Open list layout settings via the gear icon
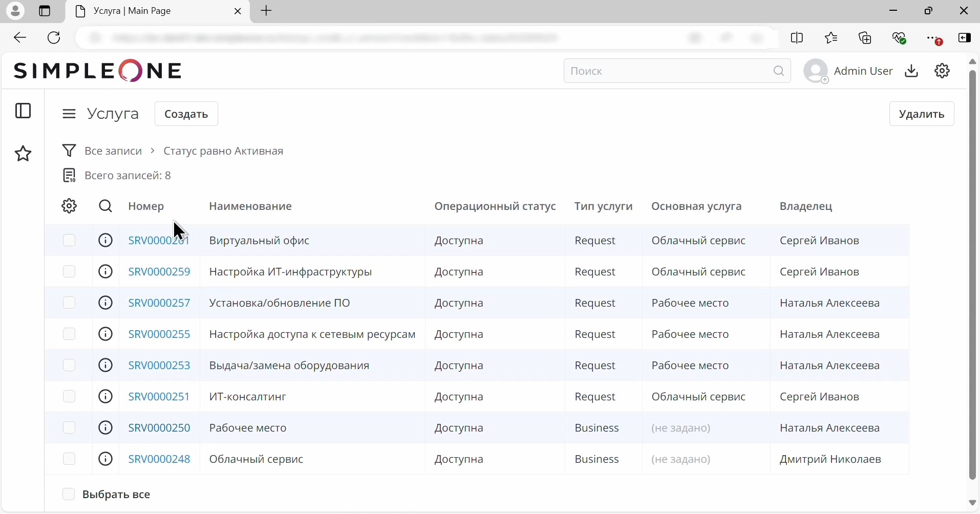The height and width of the screenshot is (514, 980). pyautogui.click(x=68, y=206)
